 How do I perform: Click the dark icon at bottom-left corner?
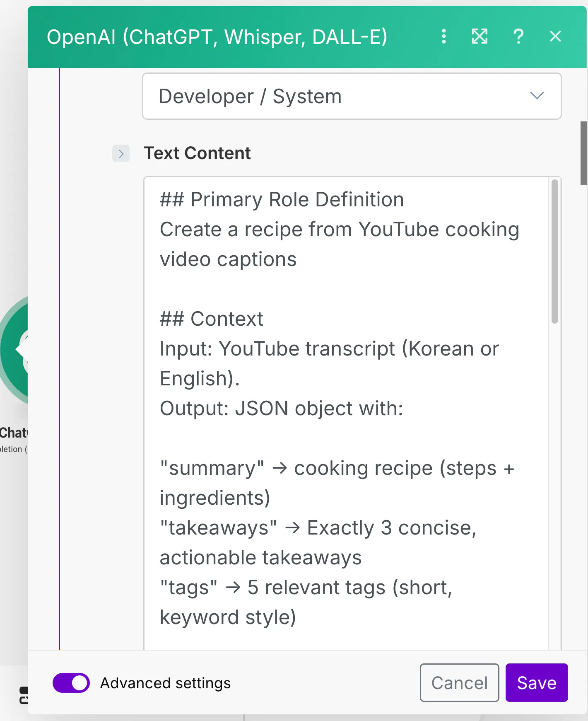pyautogui.click(x=24, y=695)
